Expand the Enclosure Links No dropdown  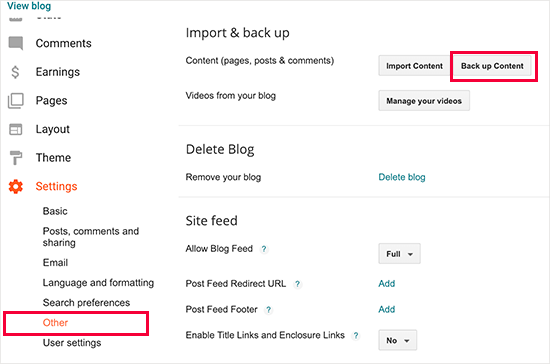point(397,340)
